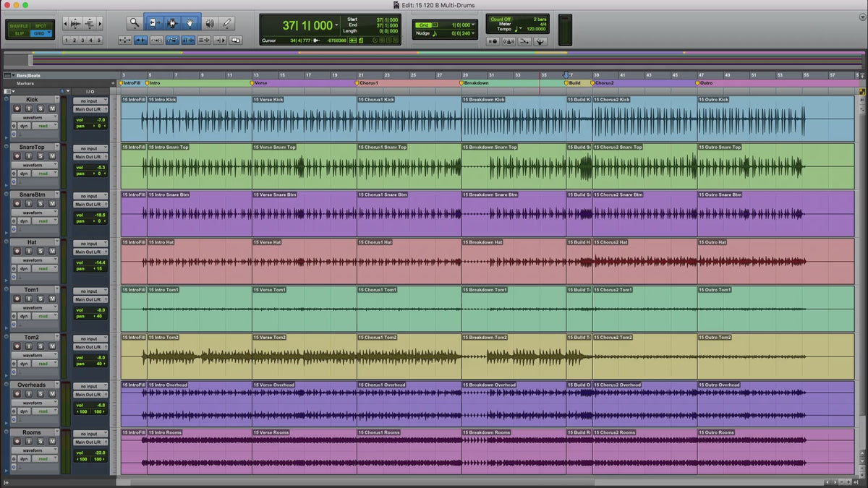The width and height of the screenshot is (868, 488).
Task: Select the Pencil tool
Action: point(226,23)
